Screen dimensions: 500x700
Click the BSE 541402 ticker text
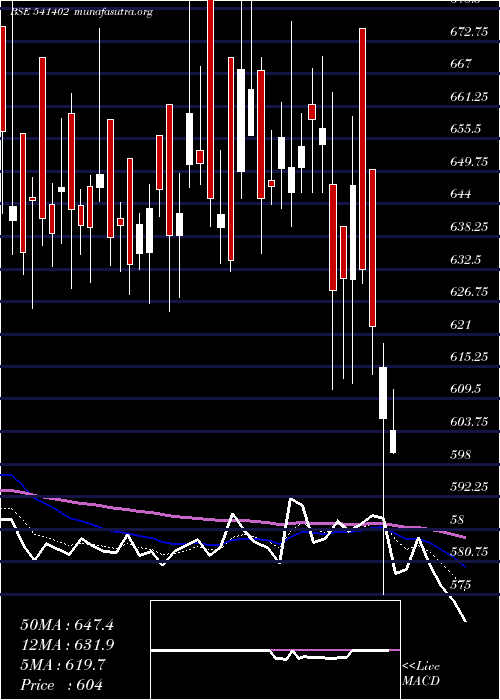pyautogui.click(x=39, y=12)
